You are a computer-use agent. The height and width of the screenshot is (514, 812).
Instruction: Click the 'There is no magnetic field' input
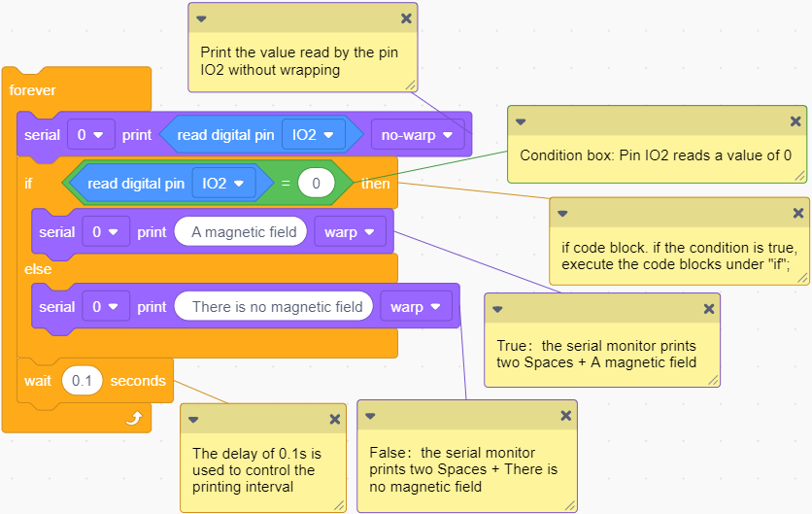pyautogui.click(x=274, y=307)
